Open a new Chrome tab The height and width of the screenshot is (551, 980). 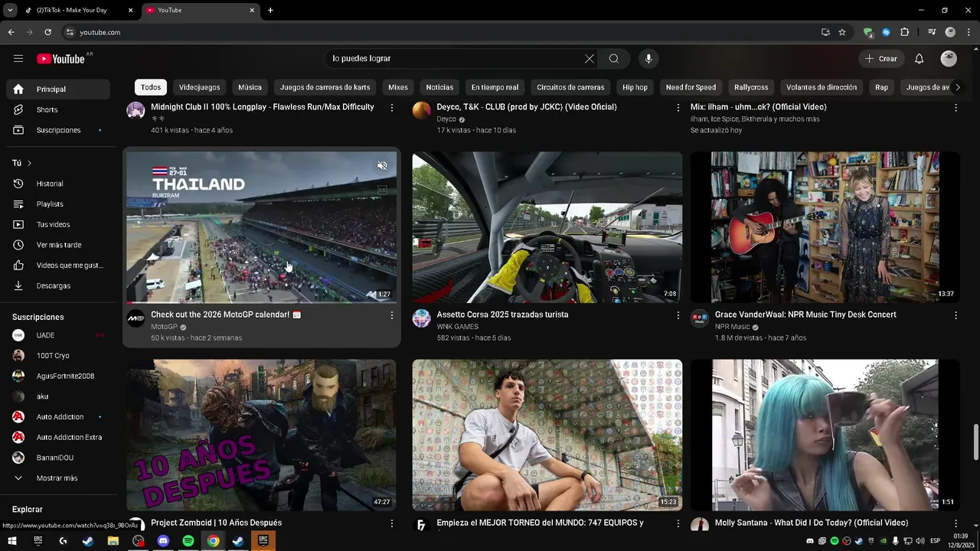(x=270, y=10)
